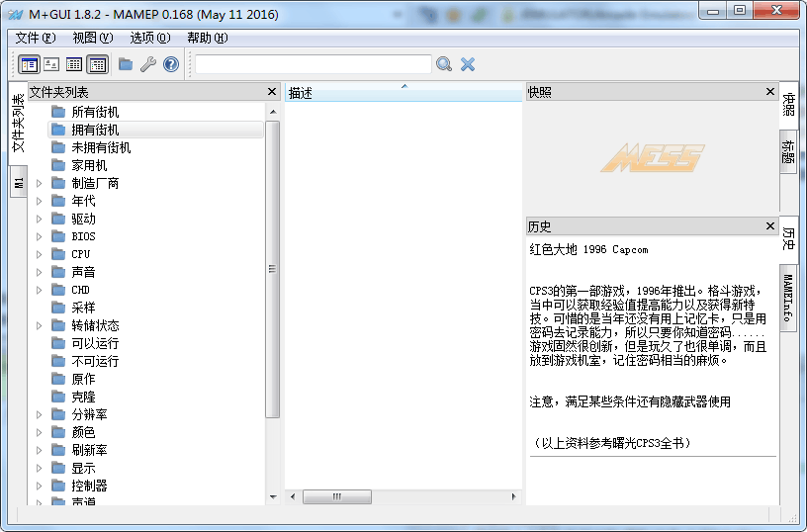The image size is (807, 532).
Task: Close the 快照 panel
Action: point(770,92)
